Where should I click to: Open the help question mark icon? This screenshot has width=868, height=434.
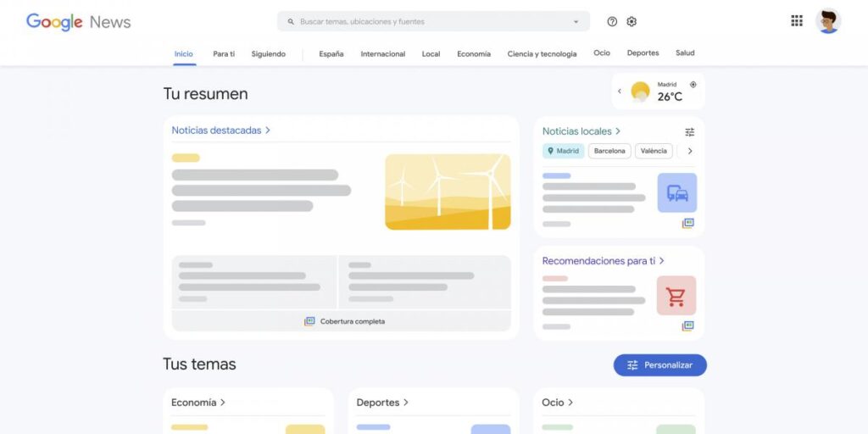pyautogui.click(x=612, y=21)
